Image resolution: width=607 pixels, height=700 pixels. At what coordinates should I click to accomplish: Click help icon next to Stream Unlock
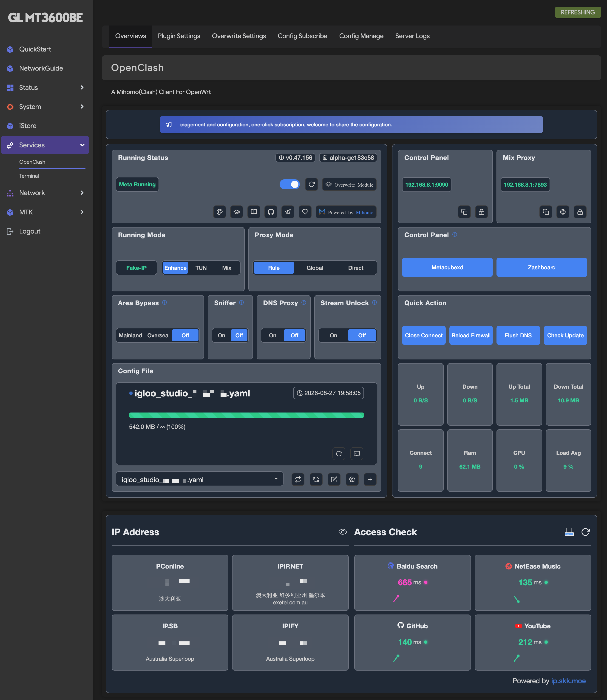374,302
